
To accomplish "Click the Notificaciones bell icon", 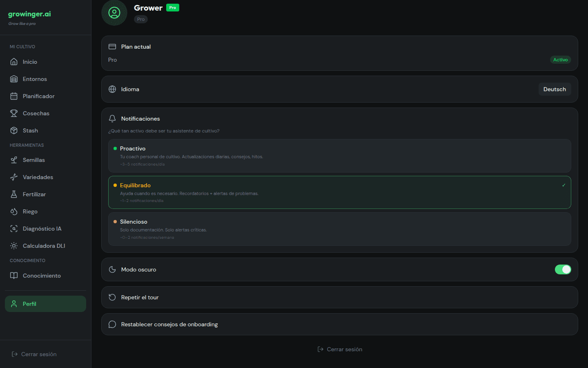I will pyautogui.click(x=112, y=119).
